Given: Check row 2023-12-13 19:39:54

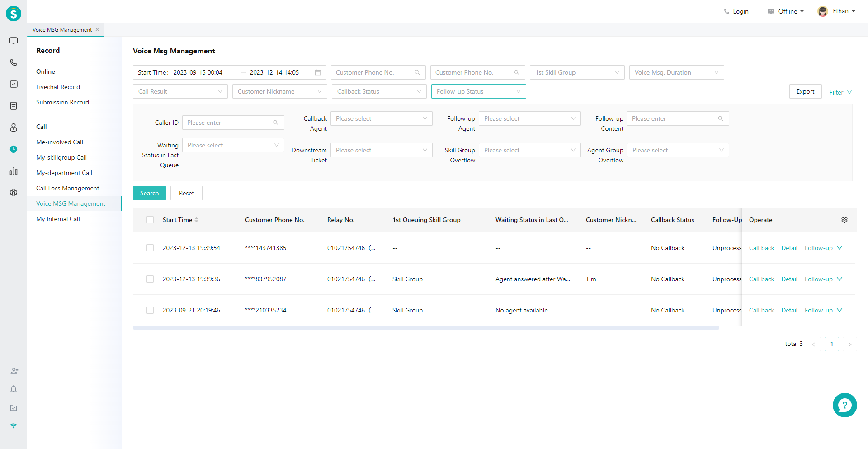Looking at the screenshot, I should (x=150, y=248).
